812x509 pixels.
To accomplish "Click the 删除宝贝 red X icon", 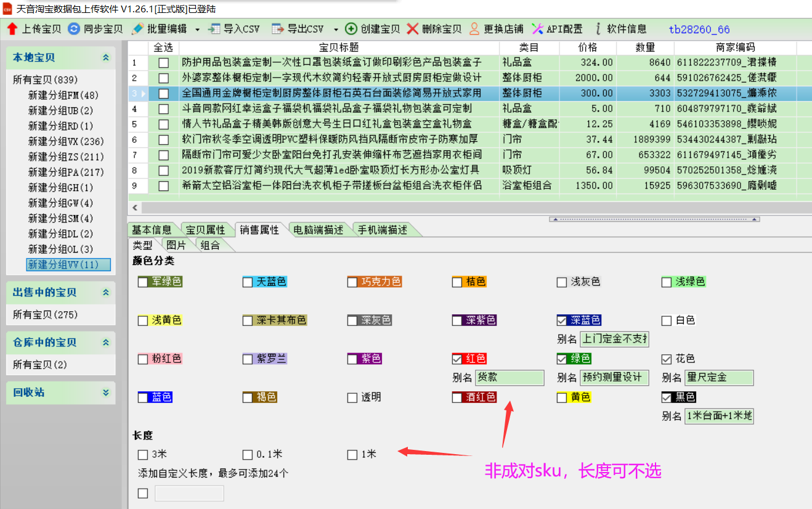I will [x=413, y=29].
